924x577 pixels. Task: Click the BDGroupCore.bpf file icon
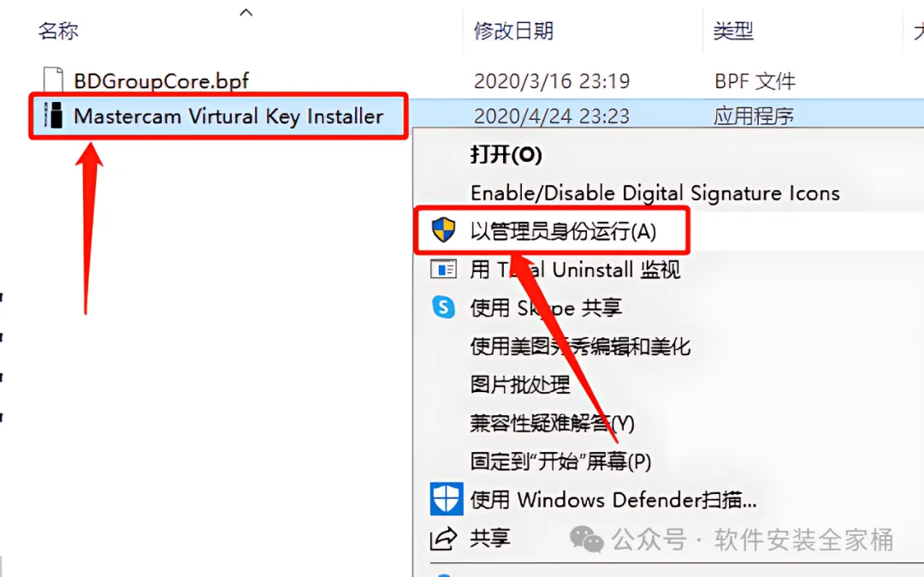point(53,80)
